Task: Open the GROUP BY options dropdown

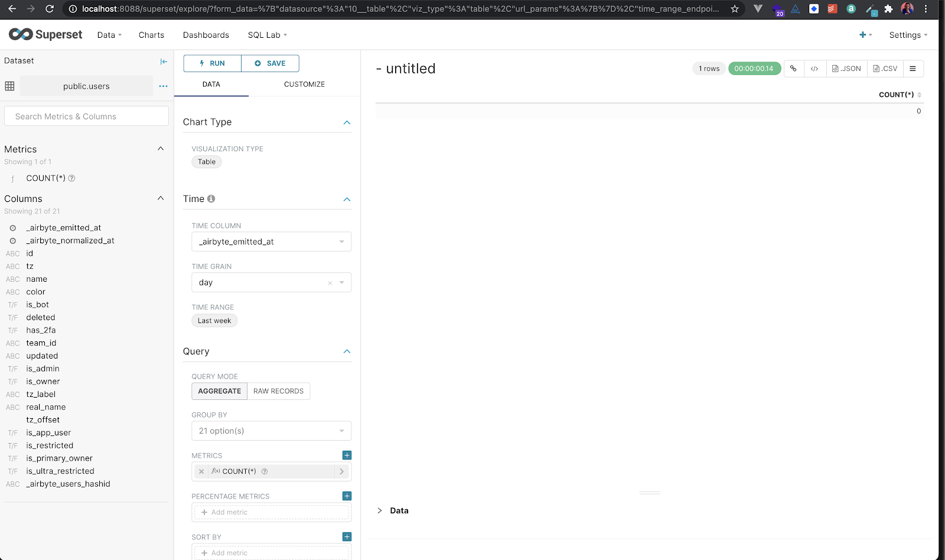Action: (x=271, y=431)
